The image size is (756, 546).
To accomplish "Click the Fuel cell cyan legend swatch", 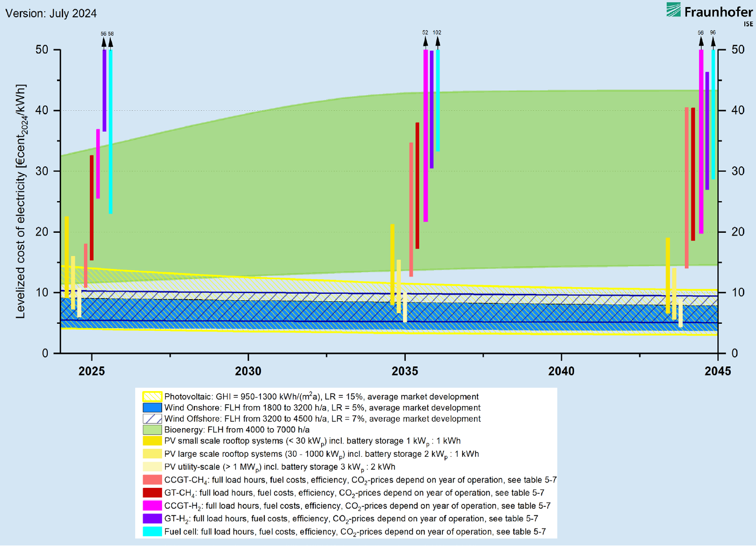I will tap(152, 531).
